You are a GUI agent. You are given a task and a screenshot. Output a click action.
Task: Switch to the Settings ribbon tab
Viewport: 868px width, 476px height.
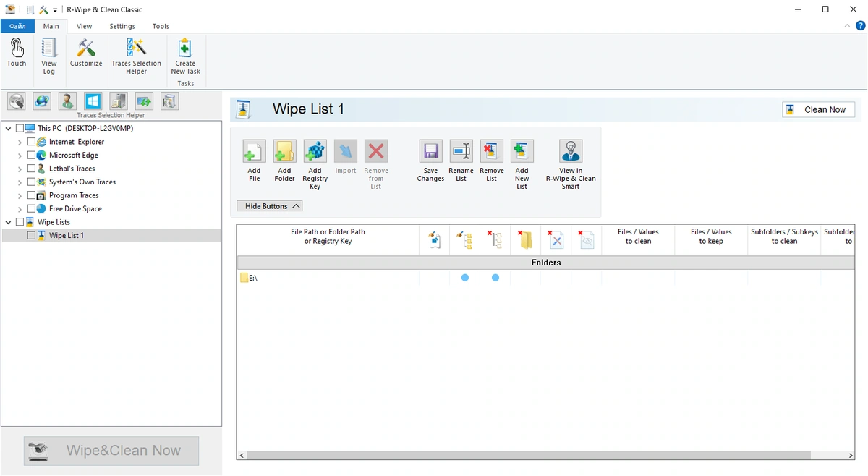(x=122, y=26)
